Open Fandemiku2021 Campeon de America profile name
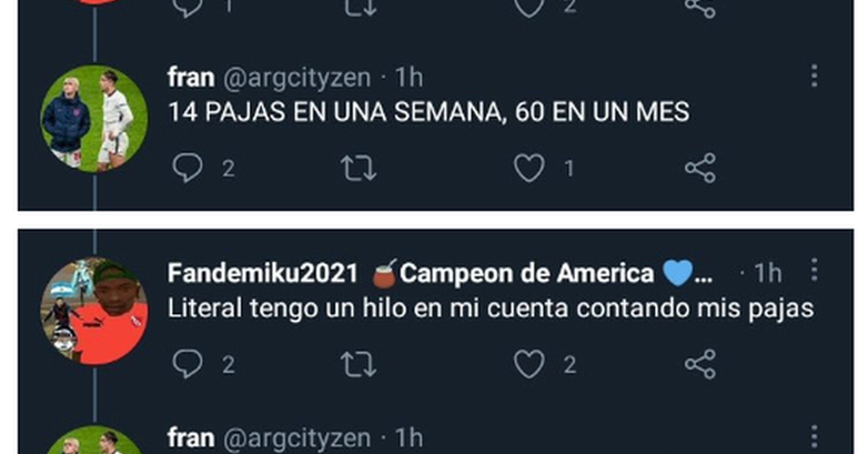The height and width of the screenshot is (454, 868). [x=440, y=273]
